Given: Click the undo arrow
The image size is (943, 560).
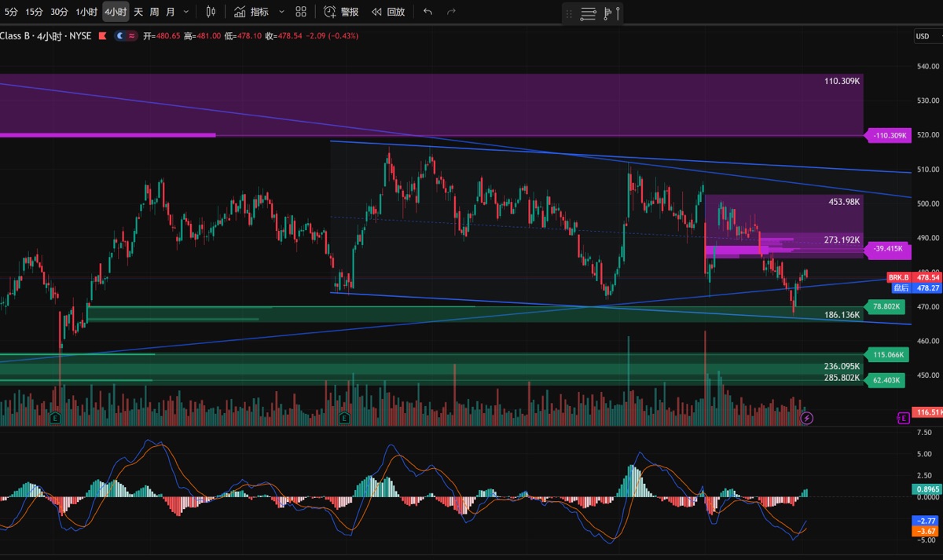Looking at the screenshot, I should point(427,12).
